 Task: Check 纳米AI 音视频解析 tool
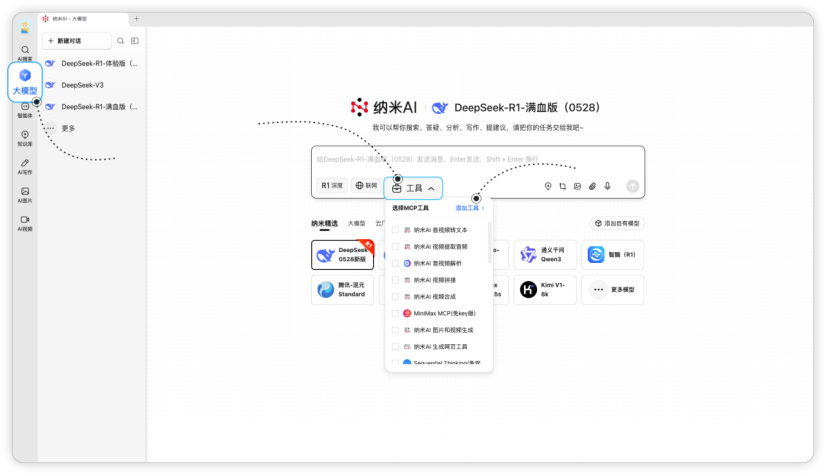tap(395, 263)
